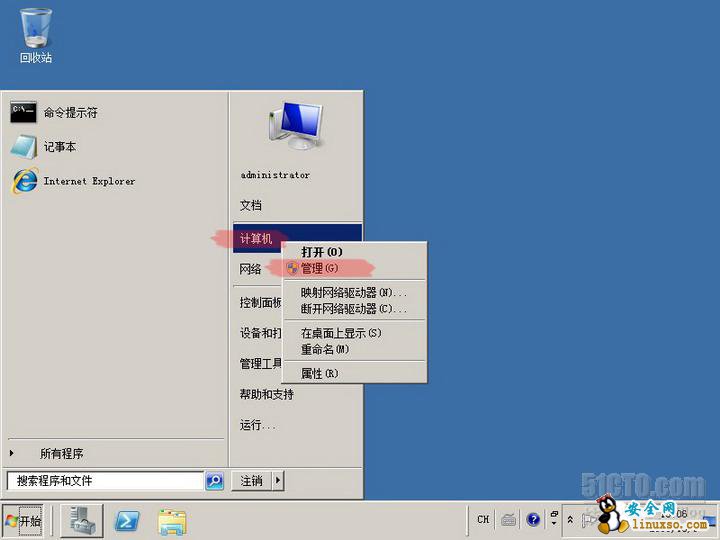Choose 管理(G) in the context menu
The image size is (720, 540).
pyautogui.click(x=320, y=268)
